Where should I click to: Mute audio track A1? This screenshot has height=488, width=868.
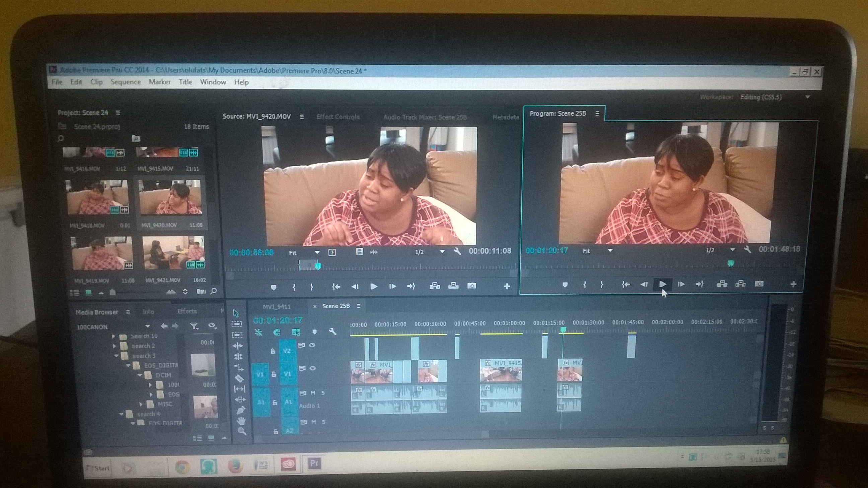[313, 392]
